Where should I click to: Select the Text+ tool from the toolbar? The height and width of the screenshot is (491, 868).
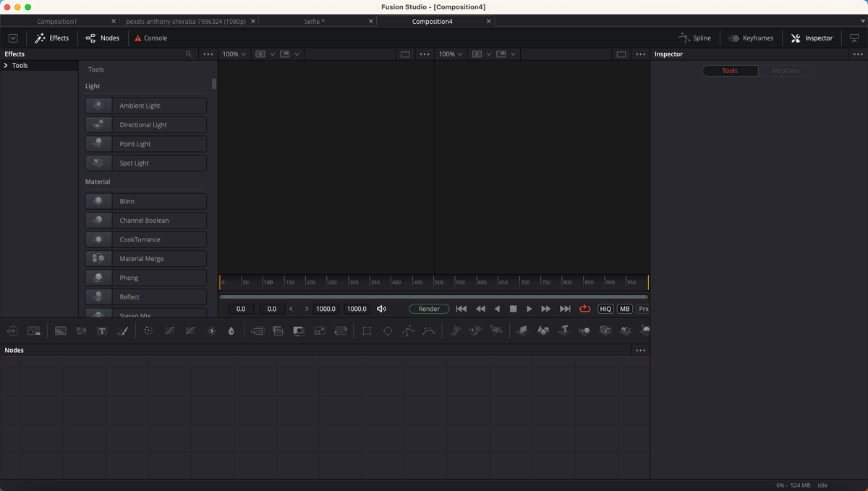tap(102, 330)
